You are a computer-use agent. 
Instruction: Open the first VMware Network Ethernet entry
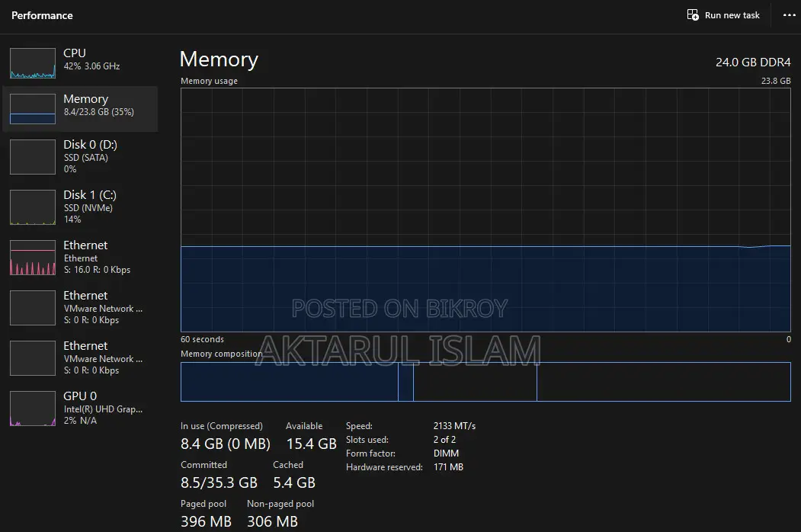[80, 308]
